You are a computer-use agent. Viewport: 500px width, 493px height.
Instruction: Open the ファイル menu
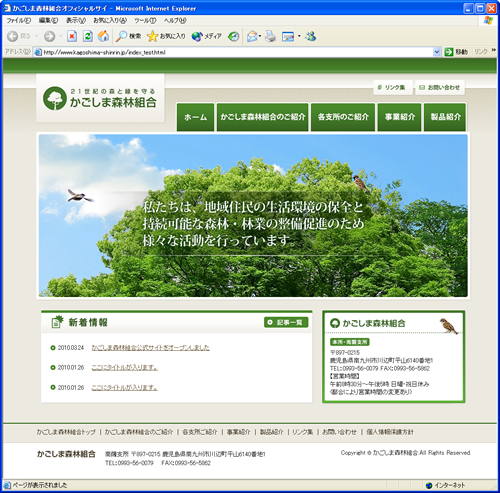pos(19,21)
